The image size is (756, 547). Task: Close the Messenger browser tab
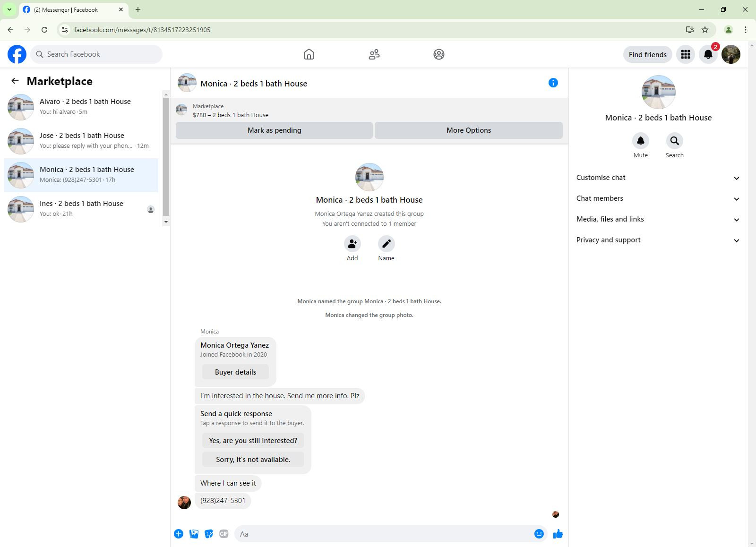pos(121,9)
